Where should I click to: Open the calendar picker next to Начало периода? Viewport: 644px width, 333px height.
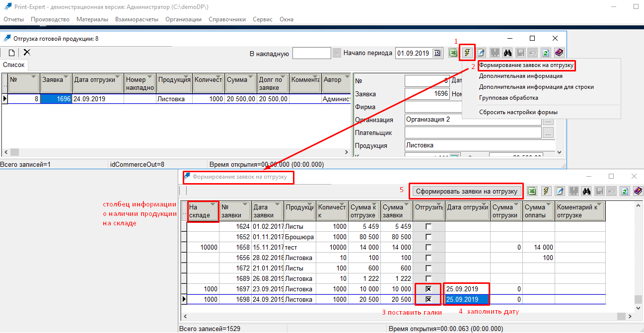pyautogui.click(x=437, y=53)
